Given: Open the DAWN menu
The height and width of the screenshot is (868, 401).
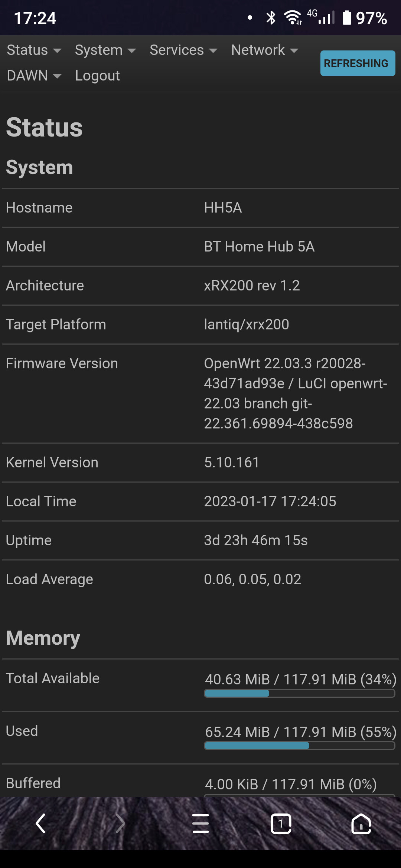Looking at the screenshot, I should pyautogui.click(x=34, y=76).
